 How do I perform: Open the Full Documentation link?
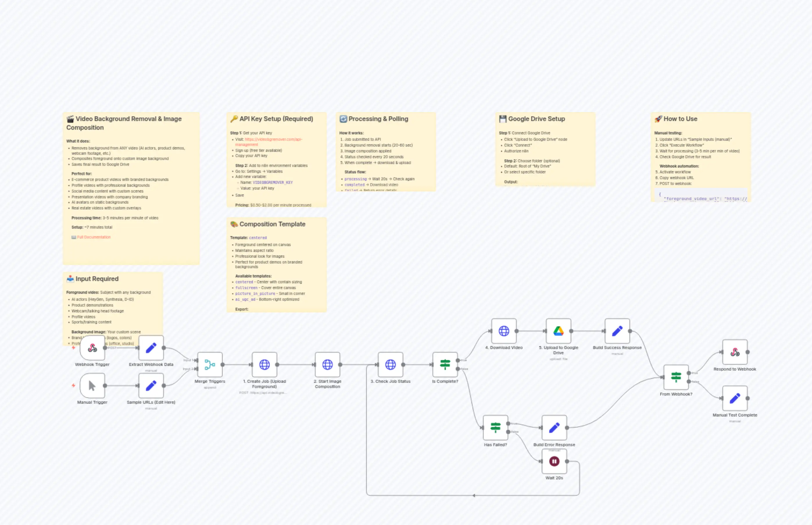[x=94, y=237]
